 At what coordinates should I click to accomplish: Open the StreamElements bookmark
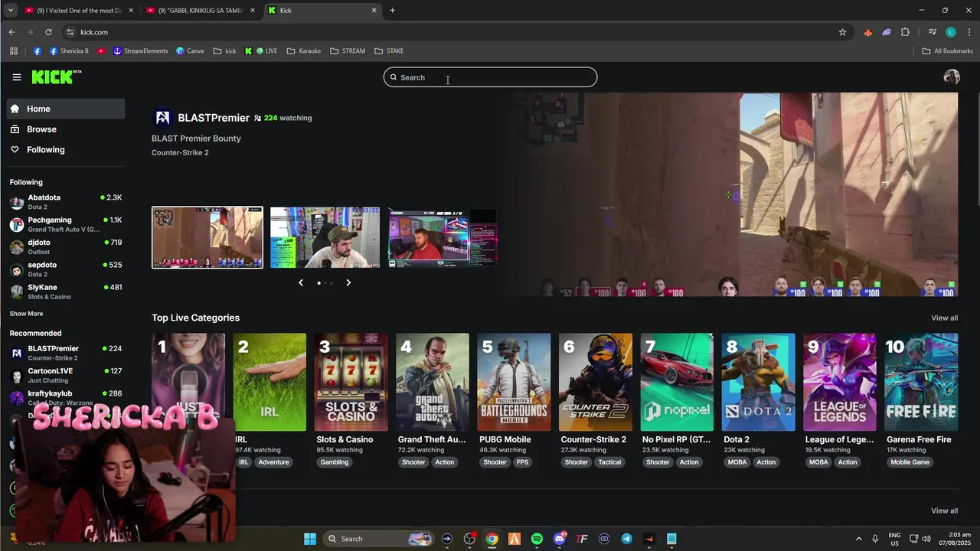(x=140, y=51)
